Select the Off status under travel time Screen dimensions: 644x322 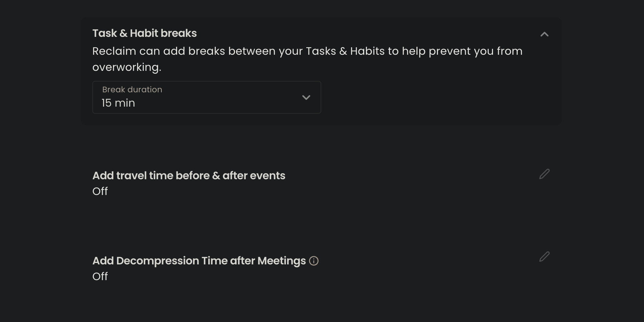(100, 191)
